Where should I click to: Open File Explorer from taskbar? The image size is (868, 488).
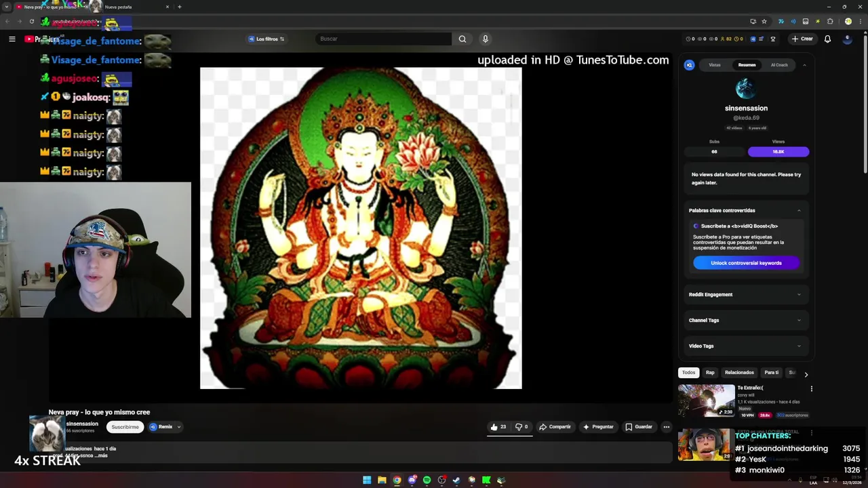(x=382, y=480)
